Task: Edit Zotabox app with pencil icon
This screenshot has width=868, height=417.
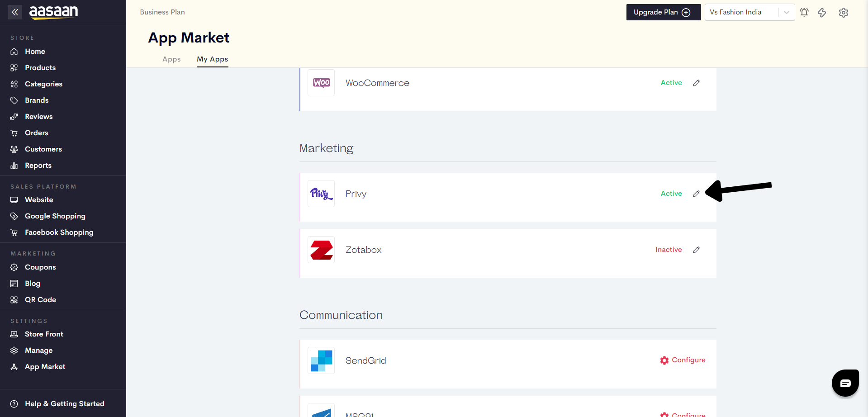Action: click(696, 250)
